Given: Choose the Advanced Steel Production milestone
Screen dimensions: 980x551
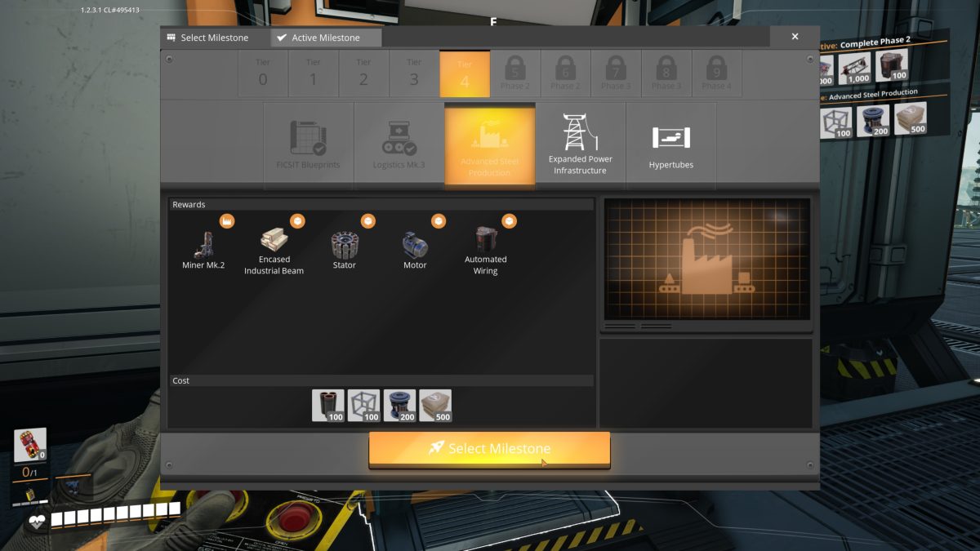Looking at the screenshot, I should tap(490, 144).
